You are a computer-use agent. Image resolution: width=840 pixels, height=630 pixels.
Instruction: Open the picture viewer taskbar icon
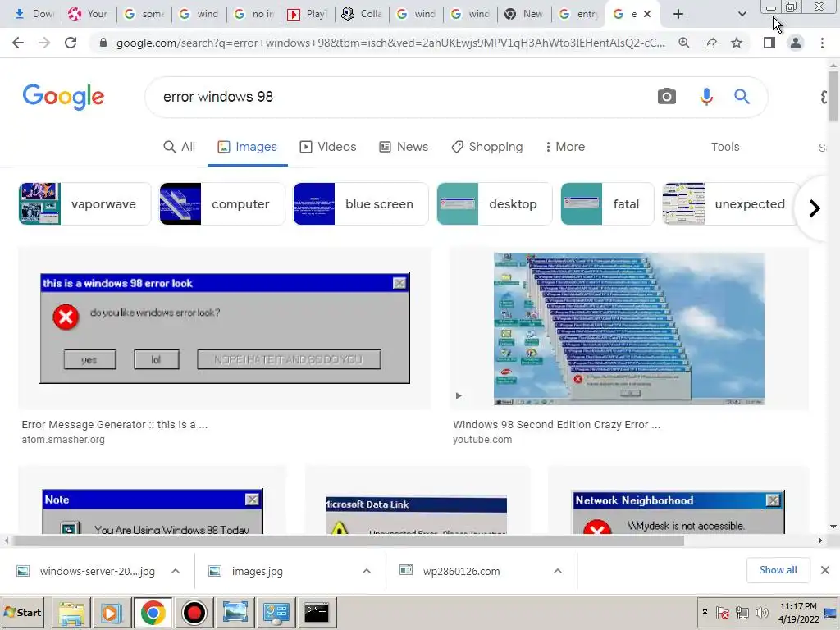(235, 612)
